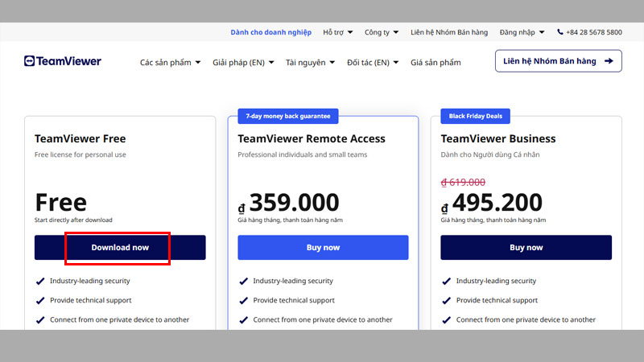
Task: Click the 7-day money back guarantee badge
Action: coord(288,116)
